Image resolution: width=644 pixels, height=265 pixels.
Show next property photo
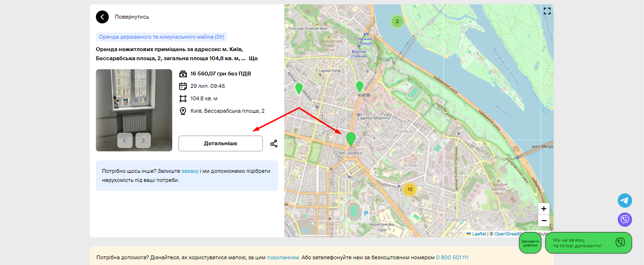(143, 140)
